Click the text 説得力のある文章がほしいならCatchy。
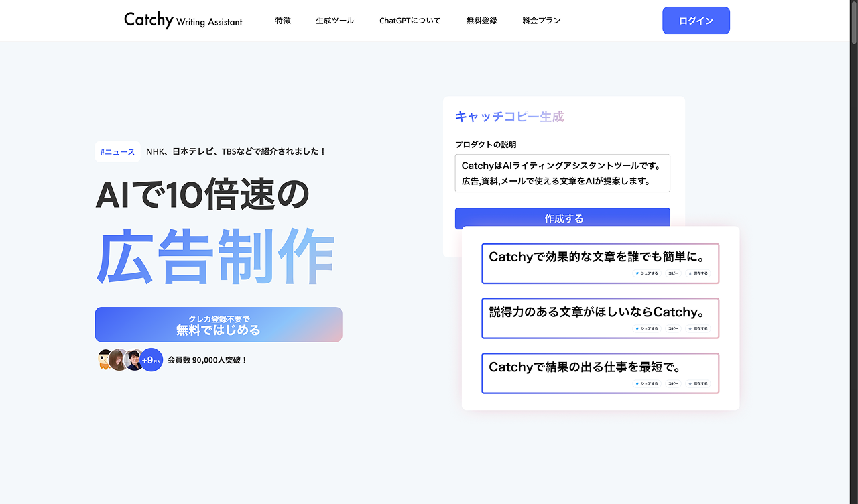Image resolution: width=858 pixels, height=504 pixels. tap(597, 312)
